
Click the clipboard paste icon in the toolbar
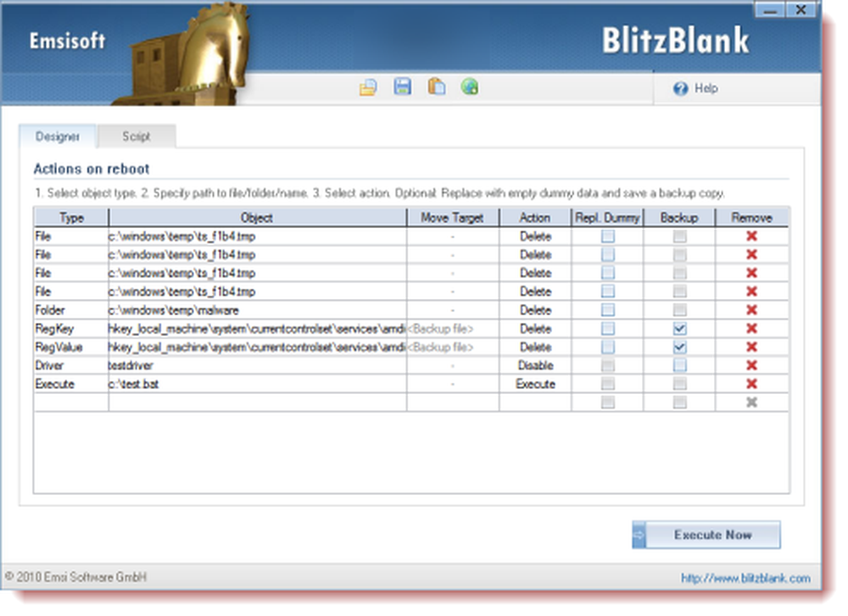pyautogui.click(x=437, y=86)
